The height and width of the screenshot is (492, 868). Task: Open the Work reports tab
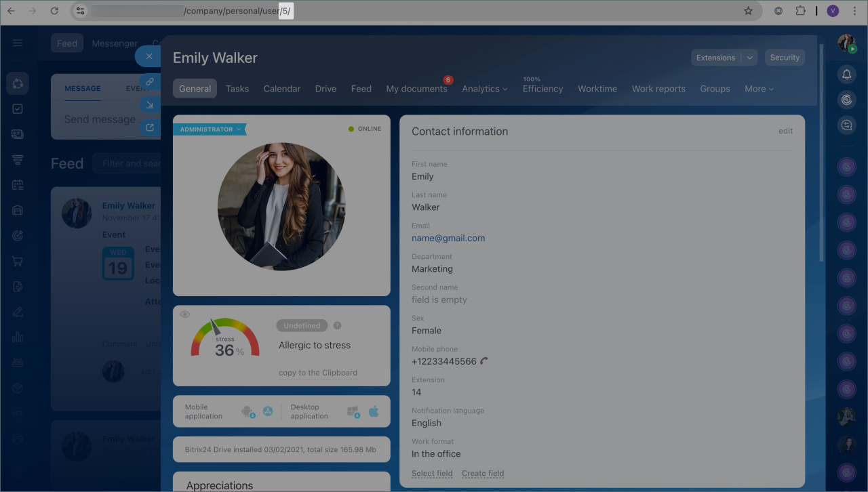coord(658,89)
